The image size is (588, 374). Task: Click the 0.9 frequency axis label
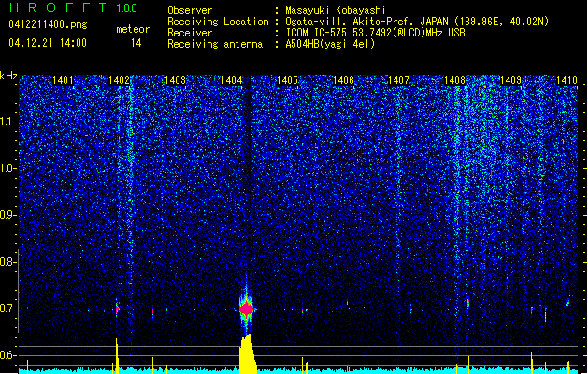(8, 215)
